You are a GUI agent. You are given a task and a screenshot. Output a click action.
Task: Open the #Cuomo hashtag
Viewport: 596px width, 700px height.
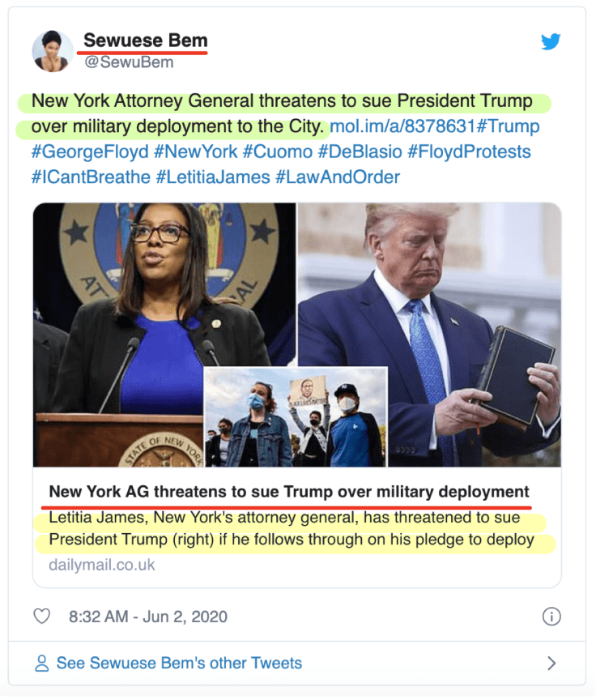[x=278, y=152]
